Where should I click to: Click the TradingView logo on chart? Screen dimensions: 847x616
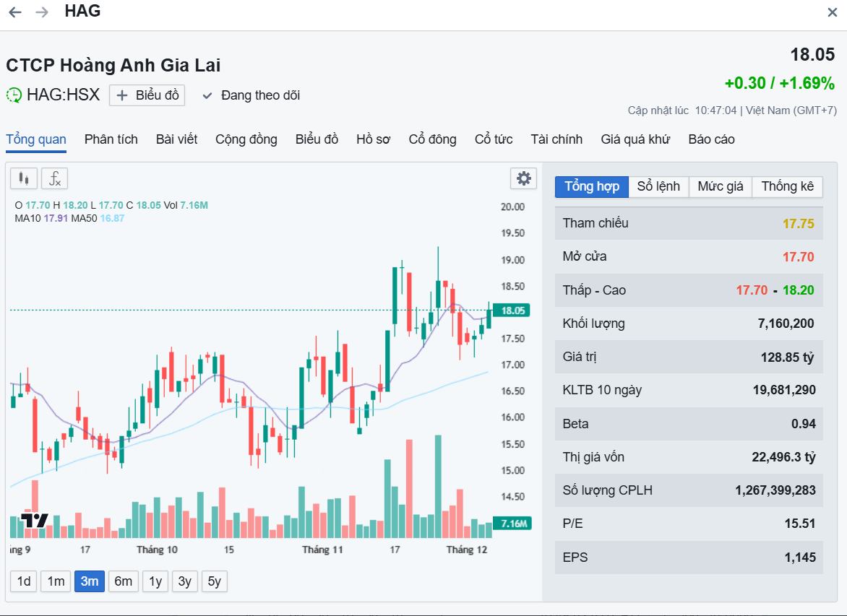click(34, 520)
